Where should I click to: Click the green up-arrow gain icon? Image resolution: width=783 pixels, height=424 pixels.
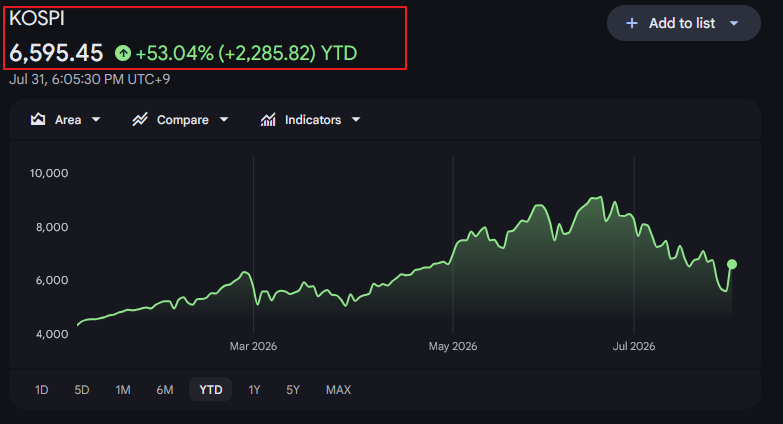click(123, 53)
